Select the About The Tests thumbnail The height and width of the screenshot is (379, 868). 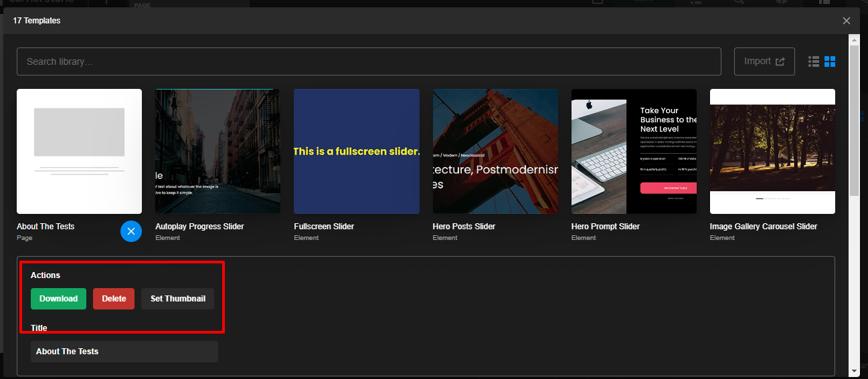[79, 151]
